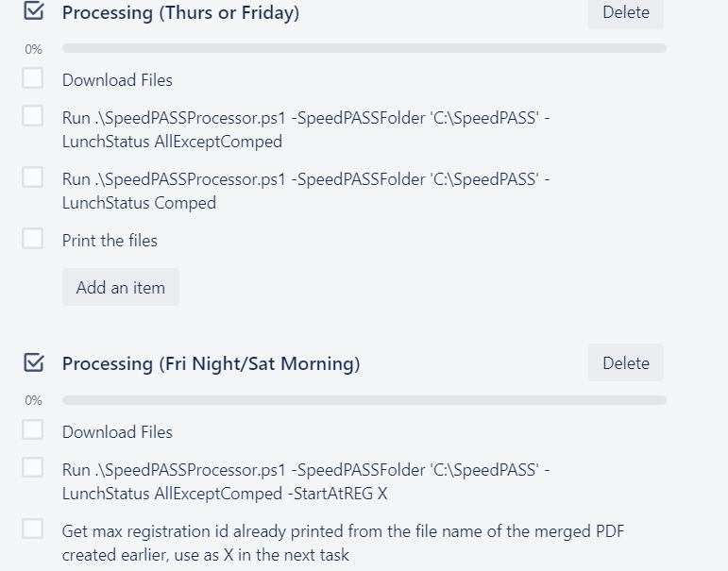Click the checklist icon beside Processing (Fri Night/Sat Morning)

click(x=33, y=362)
